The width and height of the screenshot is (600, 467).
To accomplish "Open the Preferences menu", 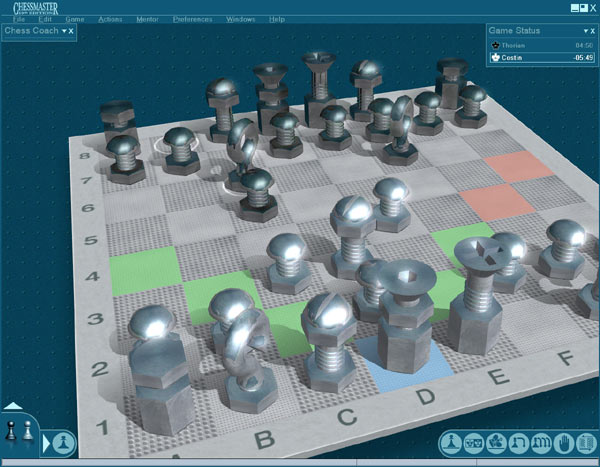I will point(192,19).
